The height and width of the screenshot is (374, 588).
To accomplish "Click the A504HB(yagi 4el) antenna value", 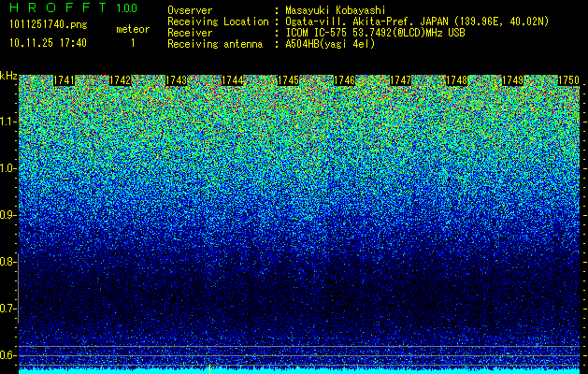I will click(x=330, y=44).
